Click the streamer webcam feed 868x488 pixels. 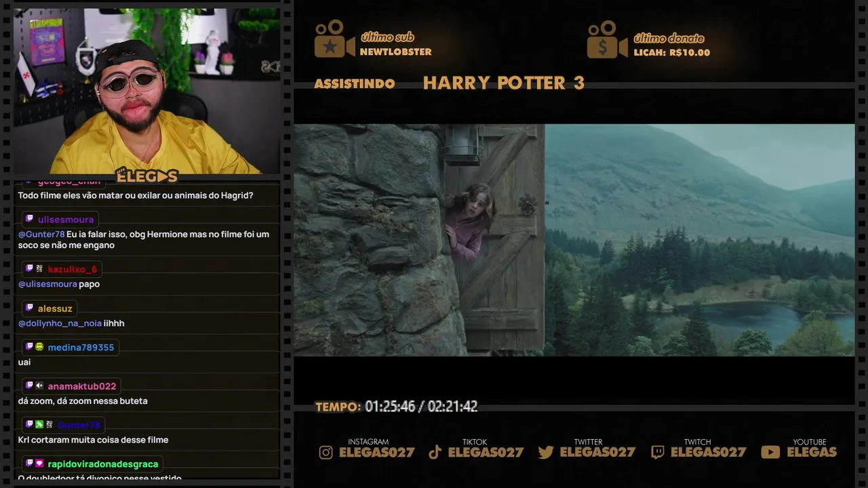[146, 91]
